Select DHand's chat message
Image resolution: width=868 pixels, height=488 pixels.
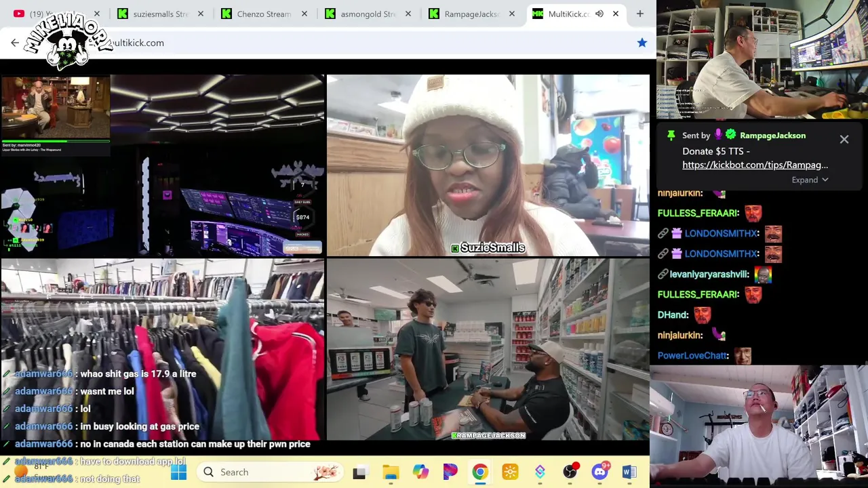(685, 314)
